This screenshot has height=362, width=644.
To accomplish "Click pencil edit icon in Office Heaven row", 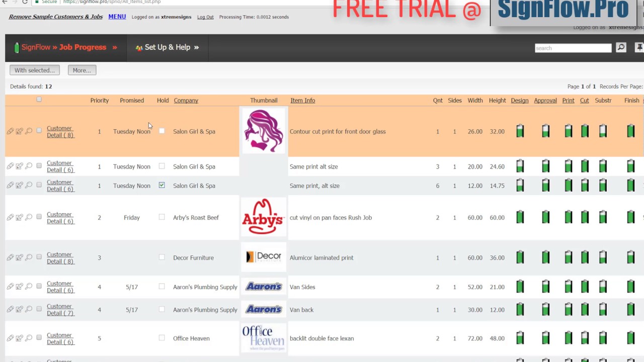I will [10, 338].
